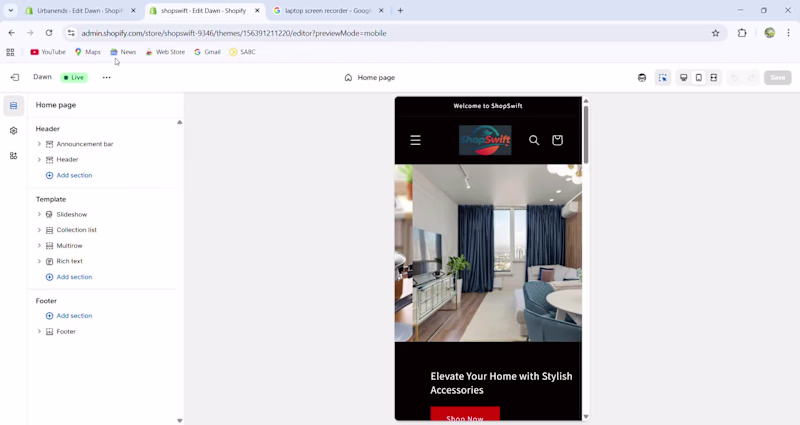The width and height of the screenshot is (800, 425).
Task: Expand the Collection list section
Action: pyautogui.click(x=39, y=230)
